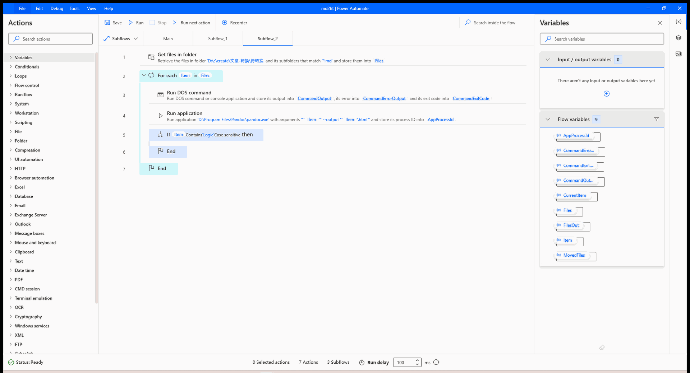Focus the Search variables field
Screen dimensions: 690x373
coord(602,39)
